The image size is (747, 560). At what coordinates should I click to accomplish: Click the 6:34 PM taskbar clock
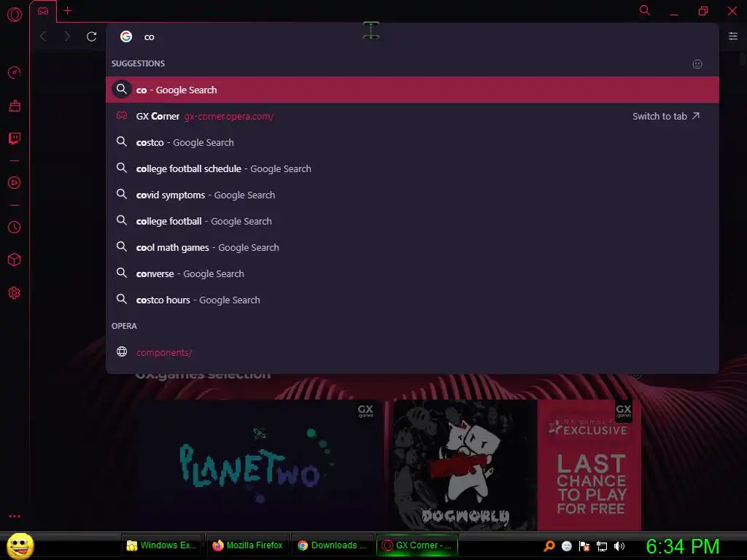[683, 546]
